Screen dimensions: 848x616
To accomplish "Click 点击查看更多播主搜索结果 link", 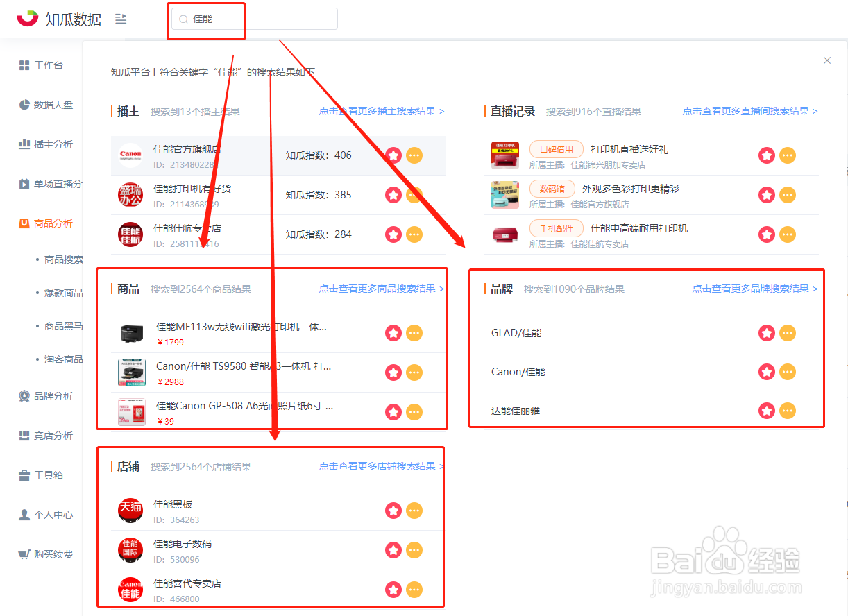I will (382, 111).
